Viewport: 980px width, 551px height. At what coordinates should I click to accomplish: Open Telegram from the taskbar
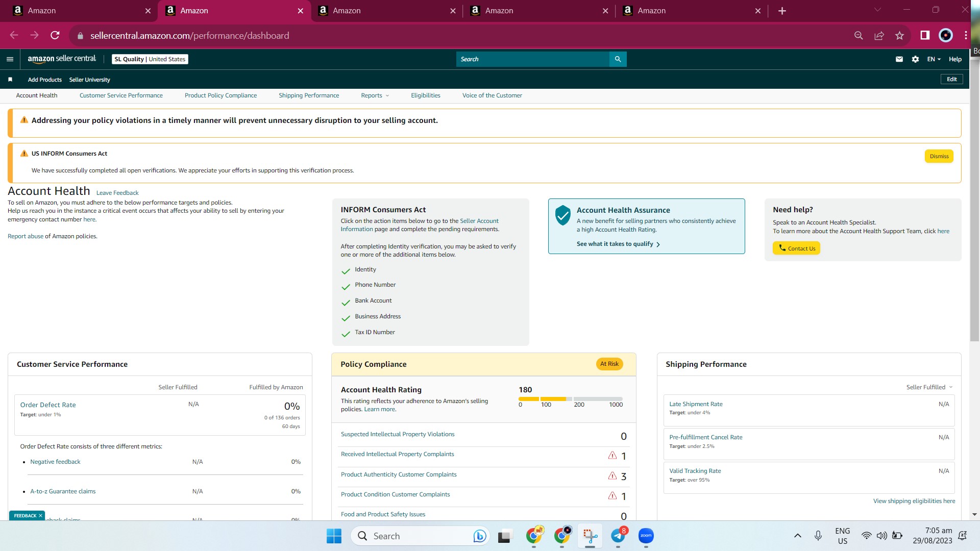[618, 536]
